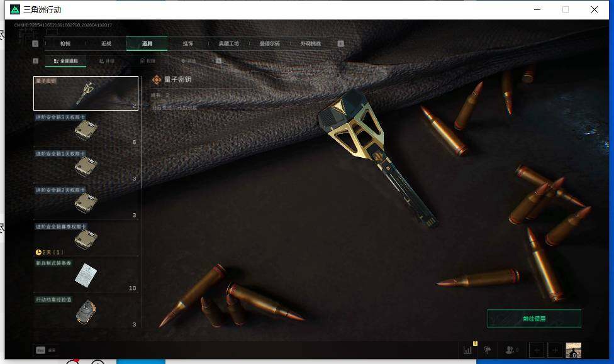Click the 三角洲行动 app icon in title bar
This screenshot has width=614, height=364.
[x=15, y=9]
